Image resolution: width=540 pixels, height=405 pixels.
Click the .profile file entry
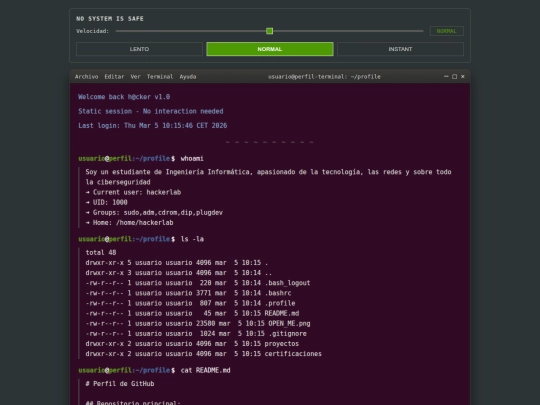[190, 303]
